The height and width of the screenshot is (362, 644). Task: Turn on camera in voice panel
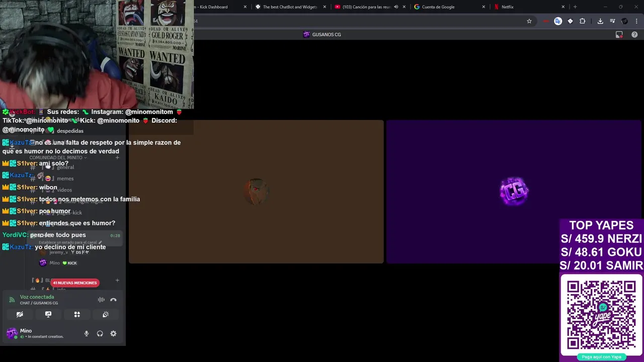[x=20, y=314]
